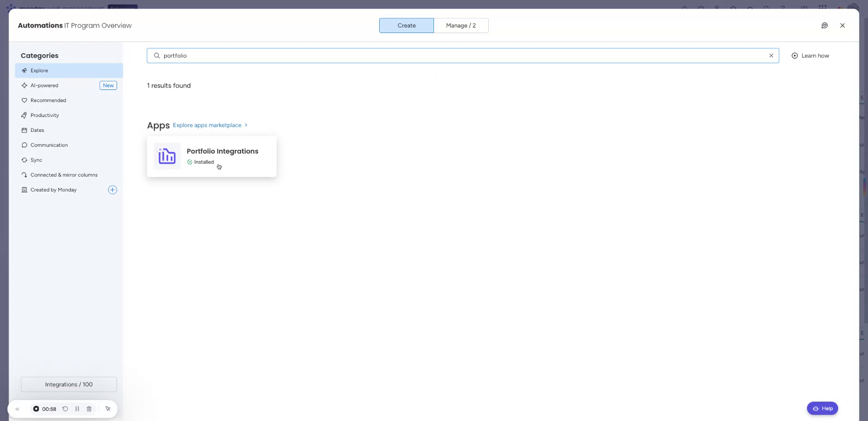
Task: Collapse the recording toolbar
Action: pos(17,408)
